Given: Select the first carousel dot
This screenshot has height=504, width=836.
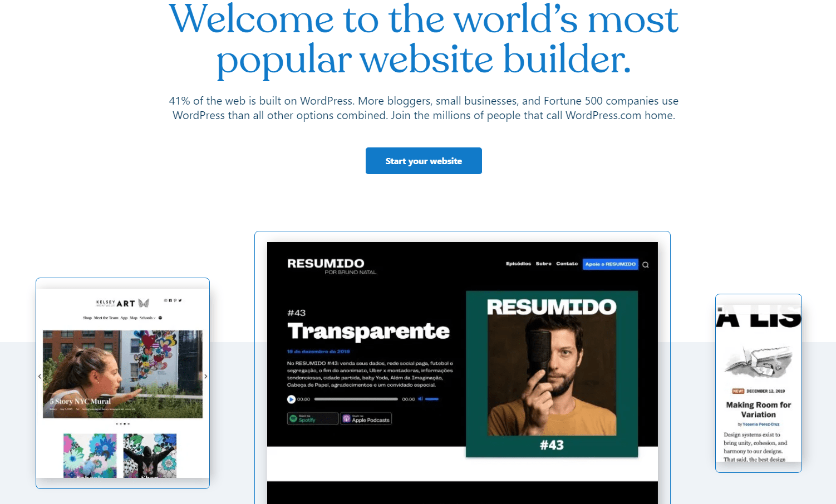Looking at the screenshot, I should 117,424.
